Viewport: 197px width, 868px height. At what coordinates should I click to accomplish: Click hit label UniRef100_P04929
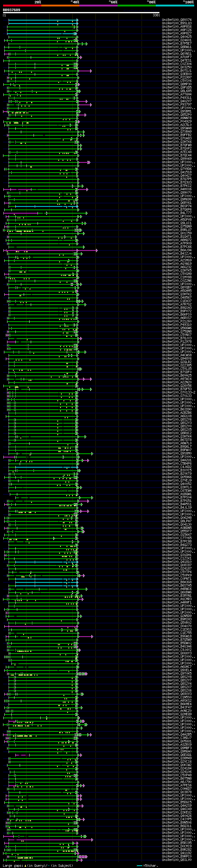pos(177,122)
